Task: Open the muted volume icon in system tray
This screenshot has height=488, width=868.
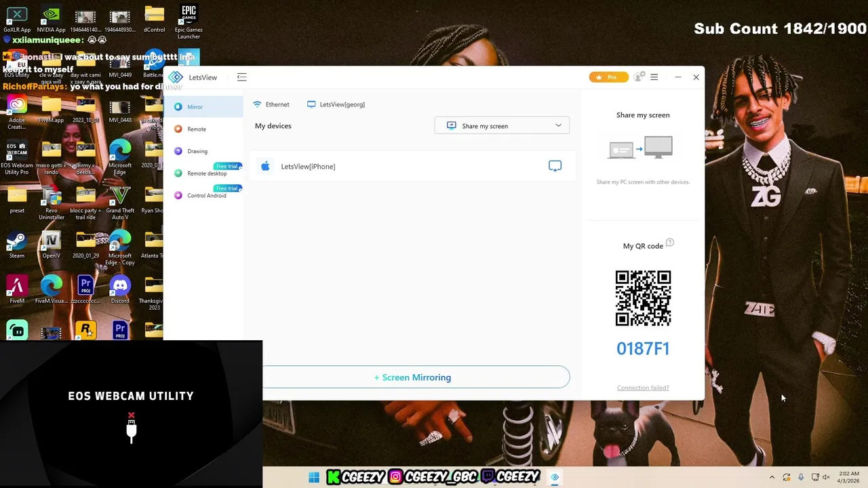Action: (826, 477)
